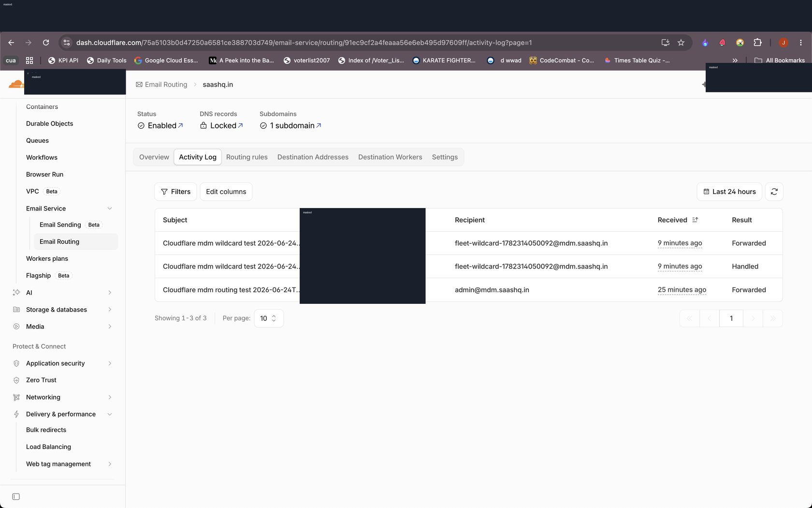Open Email Sending in sidebar
This screenshot has width=812, height=508.
tap(60, 225)
